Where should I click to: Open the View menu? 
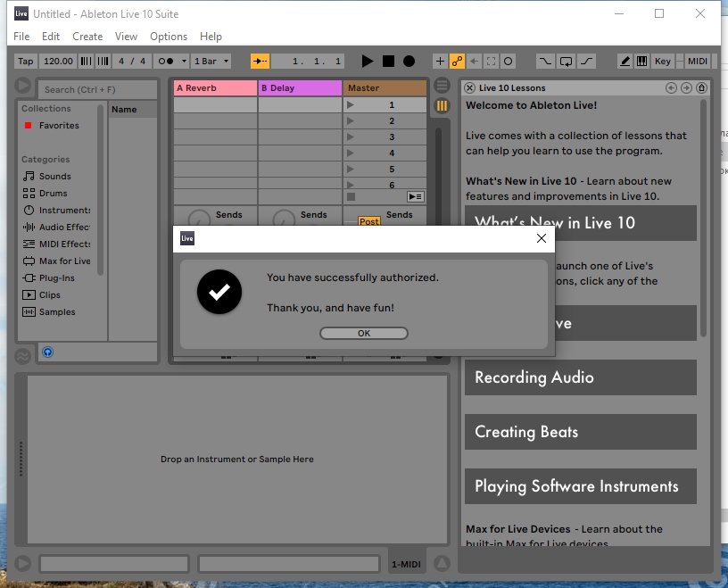click(126, 37)
